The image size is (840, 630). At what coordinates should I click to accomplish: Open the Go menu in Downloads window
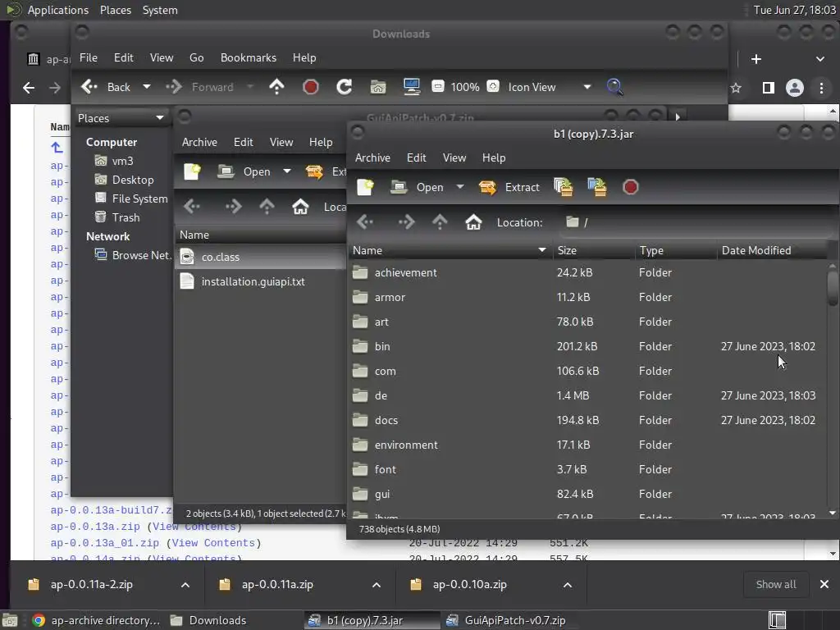click(x=197, y=57)
